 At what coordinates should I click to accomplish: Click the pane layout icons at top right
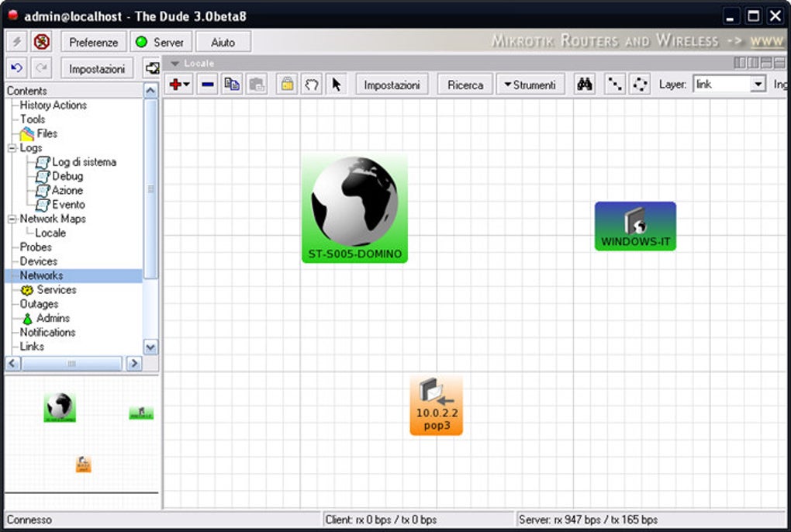coord(759,63)
